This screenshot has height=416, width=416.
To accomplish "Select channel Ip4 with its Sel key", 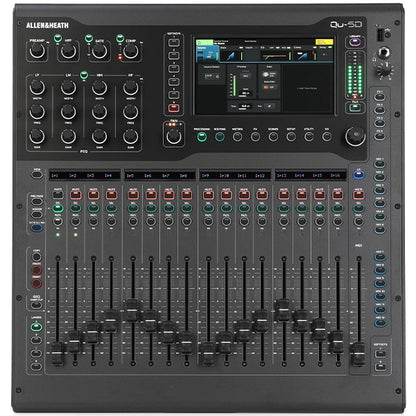I will click(111, 209).
